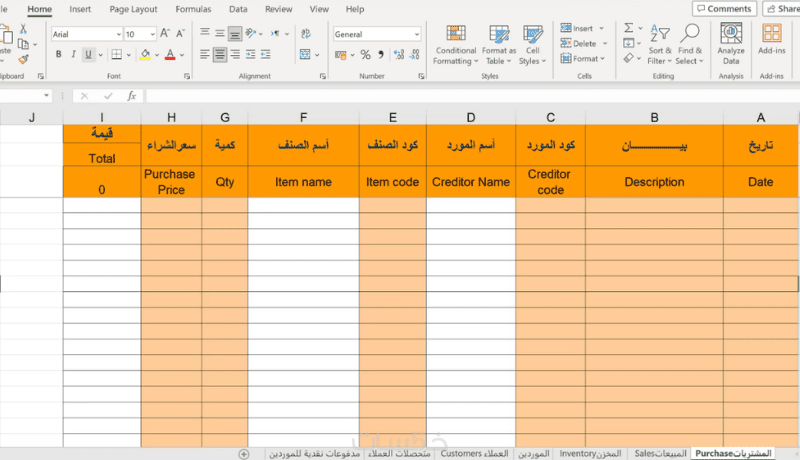Add a new sheet with plus icon
Screen dimensions: 800x460
click(x=244, y=454)
